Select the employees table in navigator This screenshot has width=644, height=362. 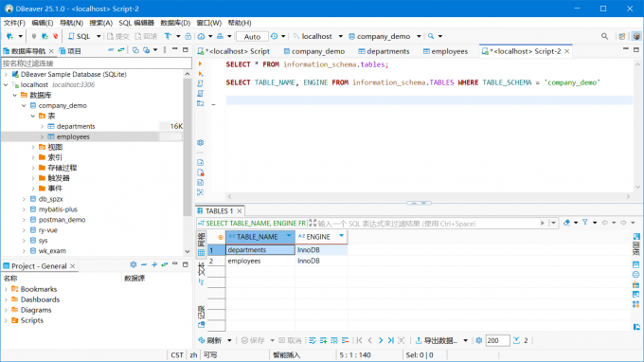point(73,136)
